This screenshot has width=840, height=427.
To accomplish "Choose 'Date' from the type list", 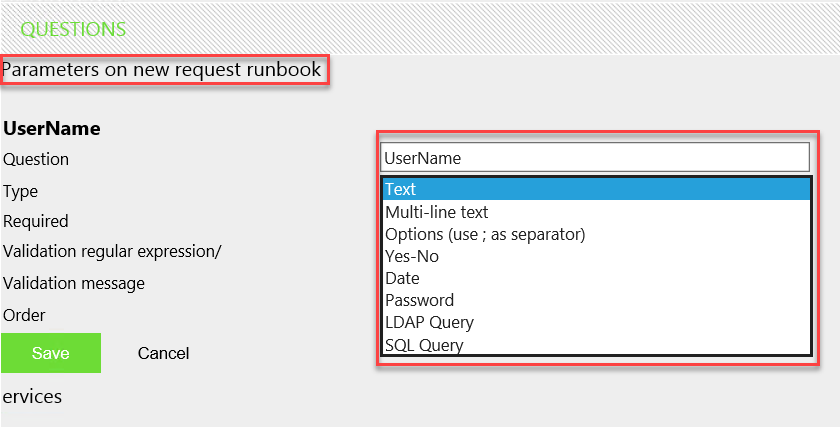I will coord(402,278).
